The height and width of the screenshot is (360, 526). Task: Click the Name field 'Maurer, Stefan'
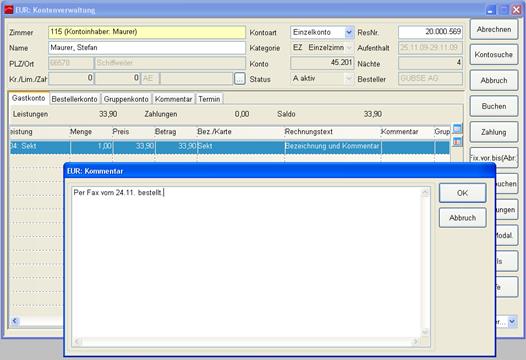[147, 48]
